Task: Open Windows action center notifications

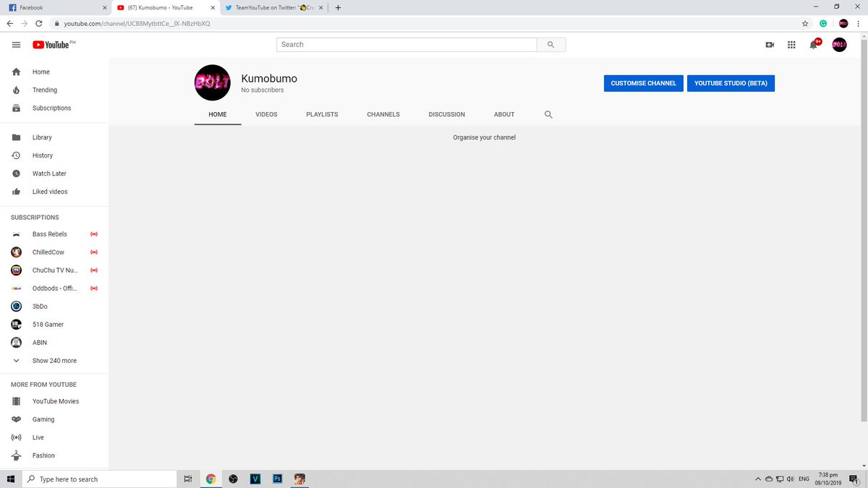Action: (x=854, y=479)
